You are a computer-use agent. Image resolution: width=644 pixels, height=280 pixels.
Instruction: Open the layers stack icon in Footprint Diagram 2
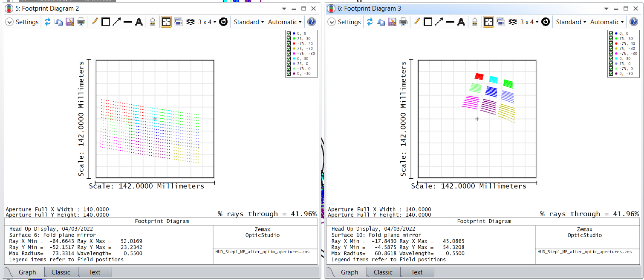[191, 22]
